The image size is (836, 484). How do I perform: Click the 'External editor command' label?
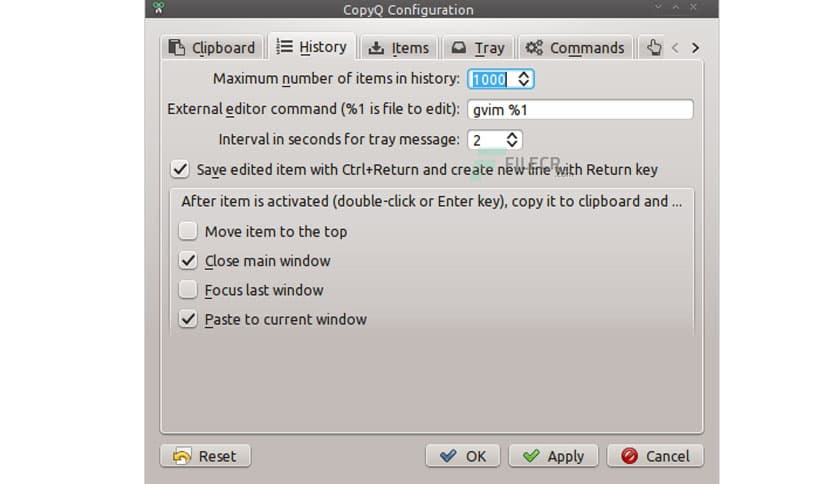(x=313, y=109)
